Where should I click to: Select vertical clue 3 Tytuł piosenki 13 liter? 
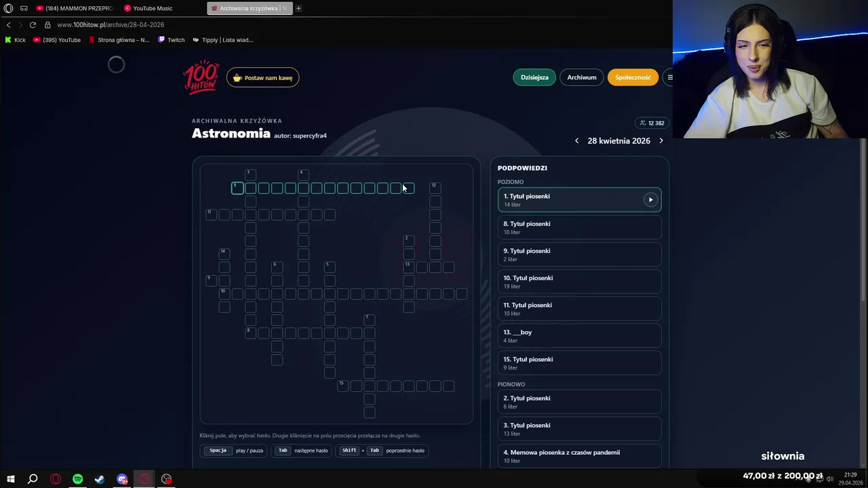(579, 429)
